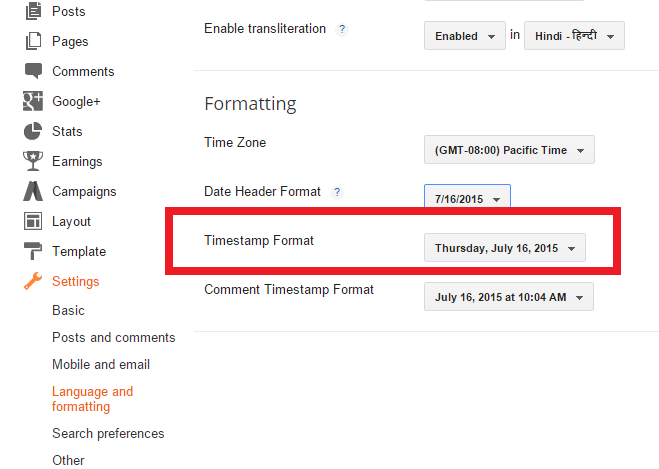Image resolution: width=659 pixels, height=469 pixels.
Task: Open Comments via speech bubble icon
Action: (33, 72)
